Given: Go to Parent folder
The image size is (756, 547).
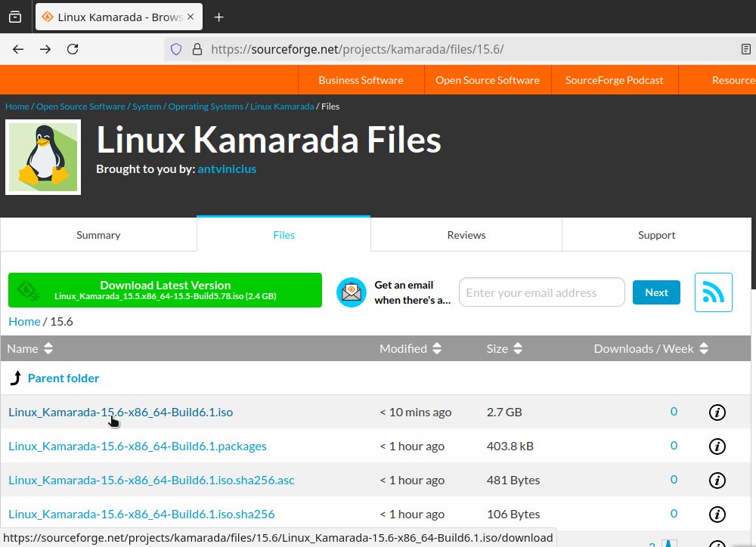Looking at the screenshot, I should pyautogui.click(x=64, y=379).
